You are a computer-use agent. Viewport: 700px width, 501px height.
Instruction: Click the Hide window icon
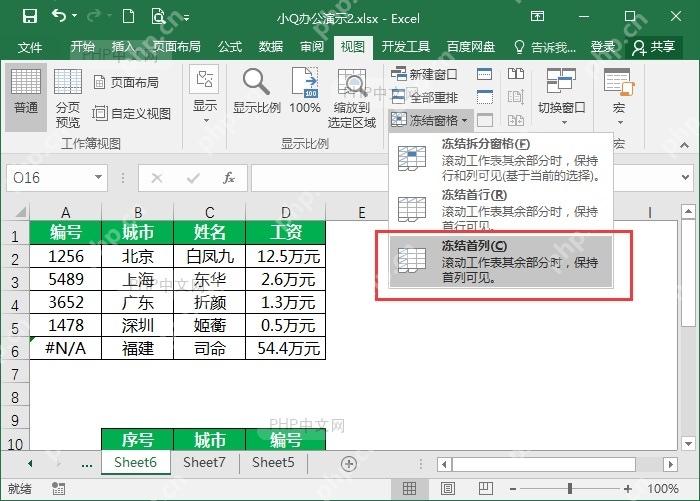(485, 96)
